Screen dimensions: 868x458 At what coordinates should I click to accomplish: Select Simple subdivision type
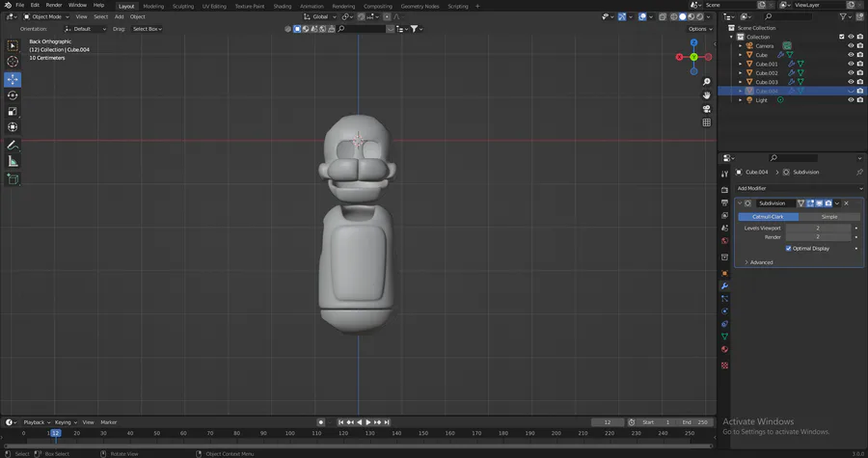coord(828,217)
